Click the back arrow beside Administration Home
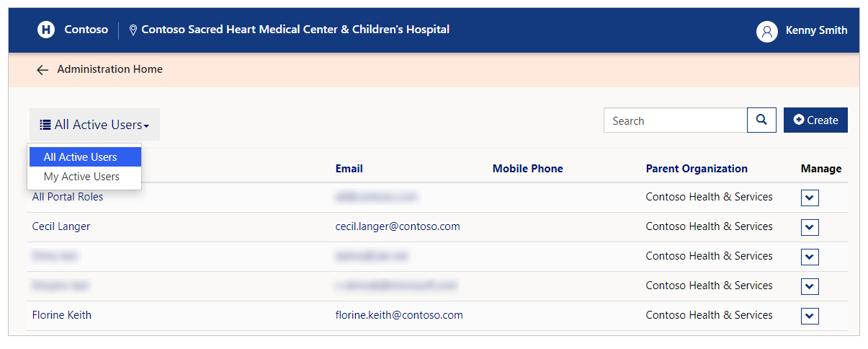The width and height of the screenshot is (868, 349). (x=42, y=70)
